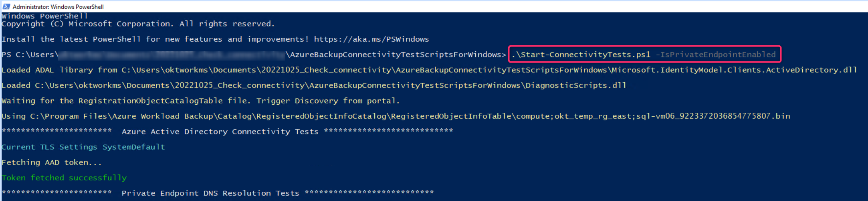Click the Loaded ADAL library line
This screenshot has height=201, width=868.
pyautogui.click(x=429, y=70)
